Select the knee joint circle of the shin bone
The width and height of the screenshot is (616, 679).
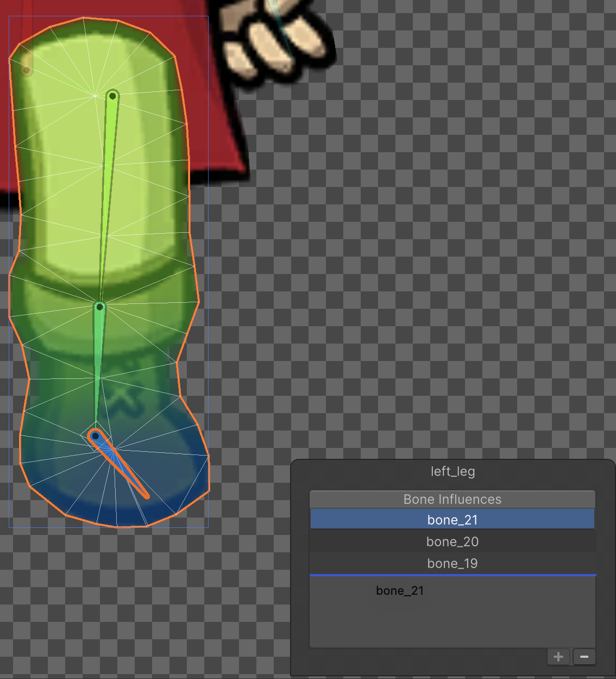coord(99,307)
